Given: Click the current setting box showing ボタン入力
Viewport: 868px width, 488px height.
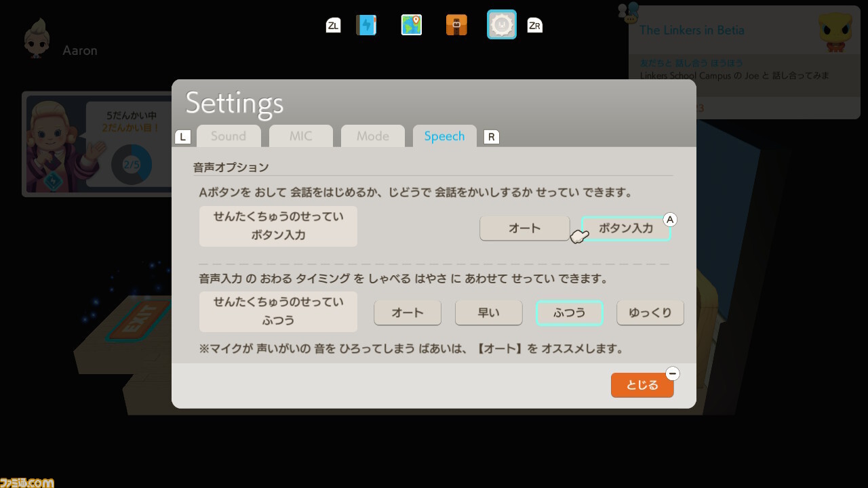Looking at the screenshot, I should 278,226.
